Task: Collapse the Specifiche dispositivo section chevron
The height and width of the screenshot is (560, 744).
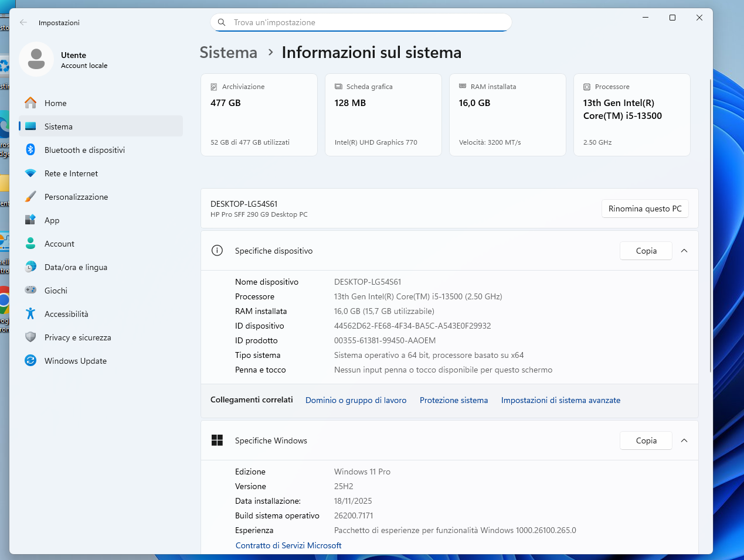Action: pos(684,251)
